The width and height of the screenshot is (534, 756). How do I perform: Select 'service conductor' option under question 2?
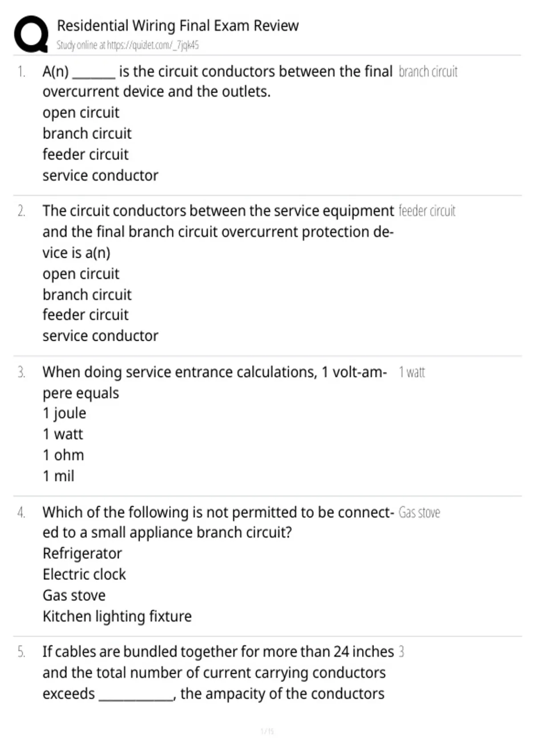click(x=101, y=336)
